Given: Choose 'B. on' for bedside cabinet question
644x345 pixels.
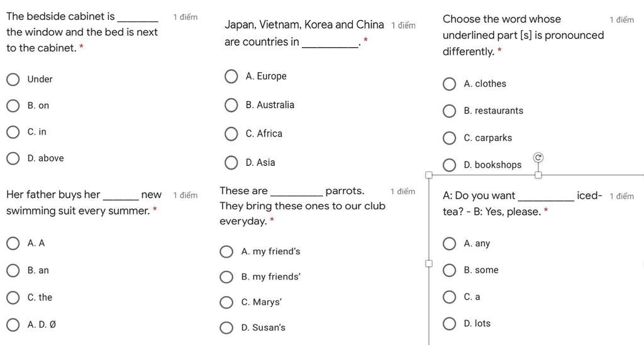Looking at the screenshot, I should 13,106.
